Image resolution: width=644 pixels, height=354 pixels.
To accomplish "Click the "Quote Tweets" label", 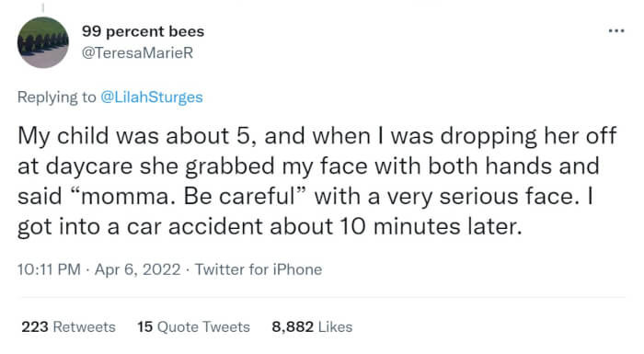I will [203, 327].
